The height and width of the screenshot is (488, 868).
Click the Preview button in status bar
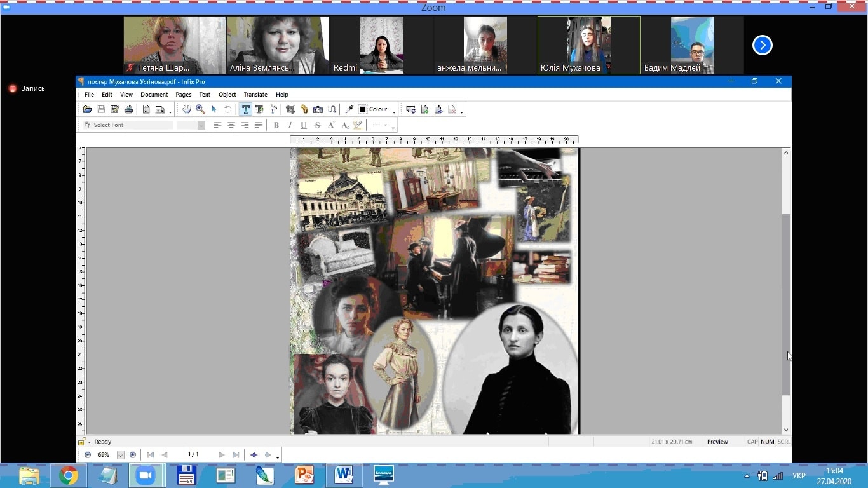point(717,442)
